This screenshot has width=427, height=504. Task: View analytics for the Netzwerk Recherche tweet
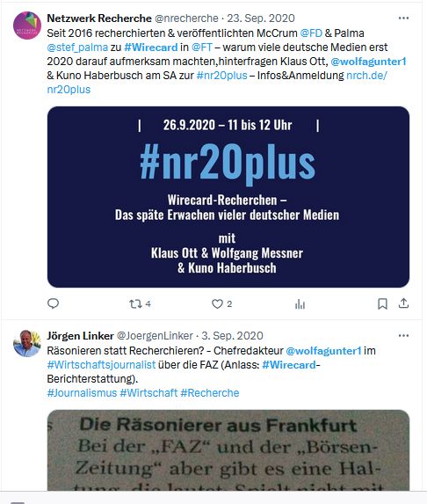tap(300, 303)
